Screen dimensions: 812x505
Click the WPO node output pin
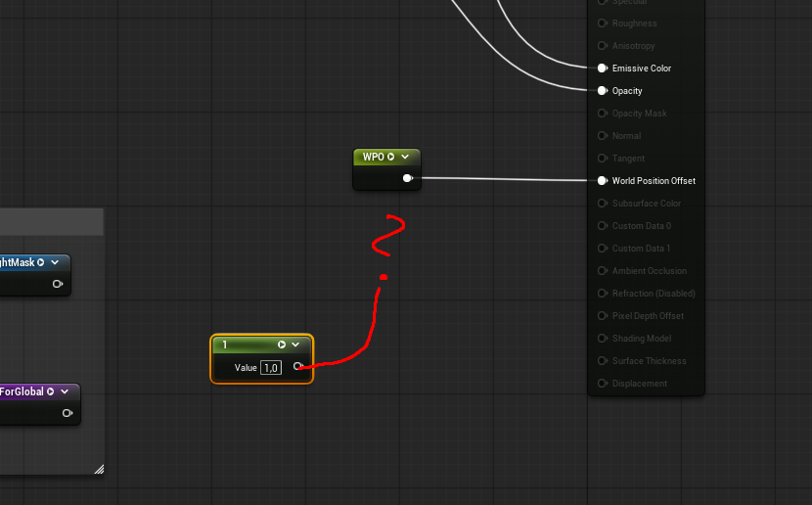[408, 178]
